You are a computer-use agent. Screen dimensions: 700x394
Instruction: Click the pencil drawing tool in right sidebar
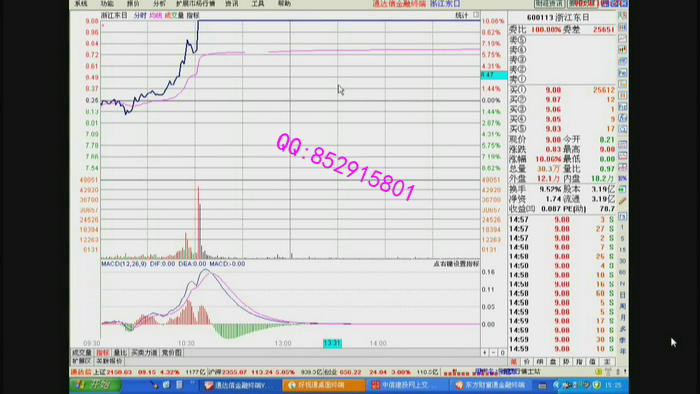pyautogui.click(x=622, y=201)
